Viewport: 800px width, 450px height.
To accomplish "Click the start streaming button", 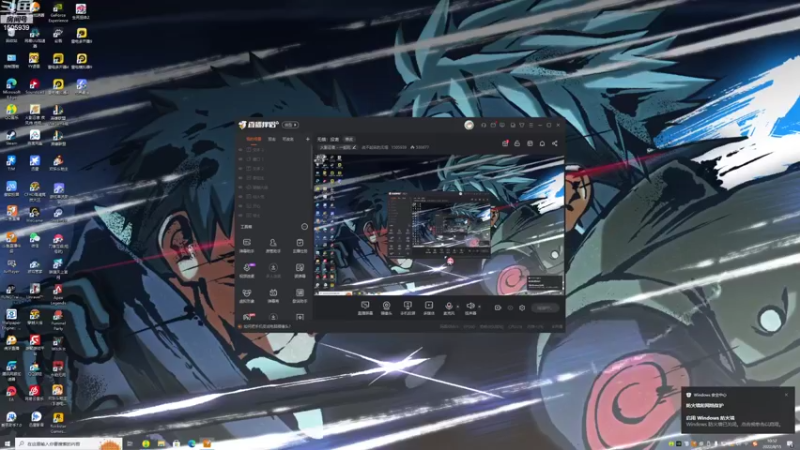I will 544,308.
